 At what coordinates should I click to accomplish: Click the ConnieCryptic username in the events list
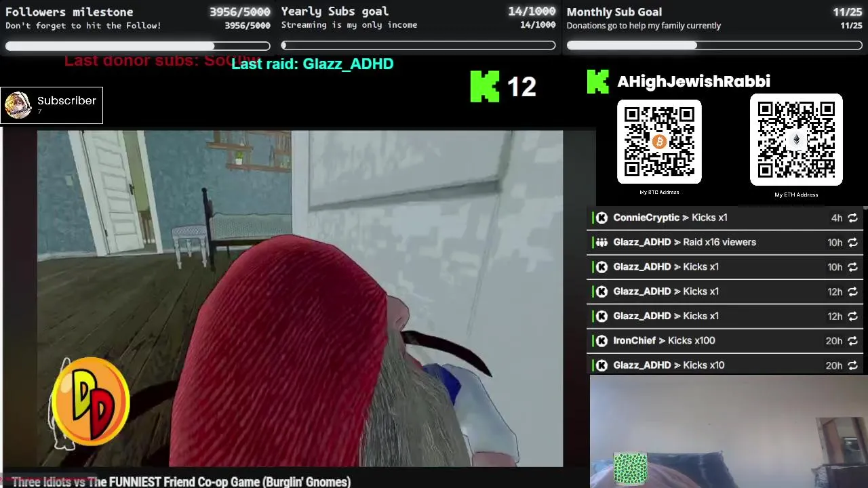[x=646, y=218]
